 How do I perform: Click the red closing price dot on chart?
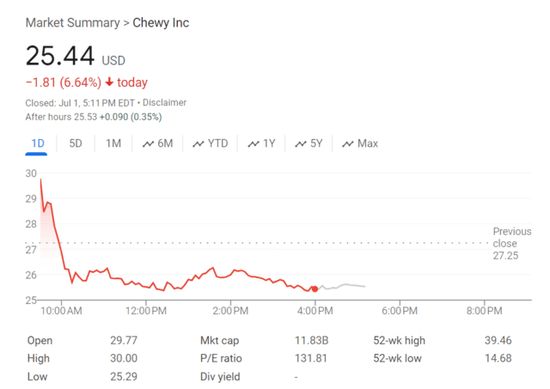tap(315, 289)
